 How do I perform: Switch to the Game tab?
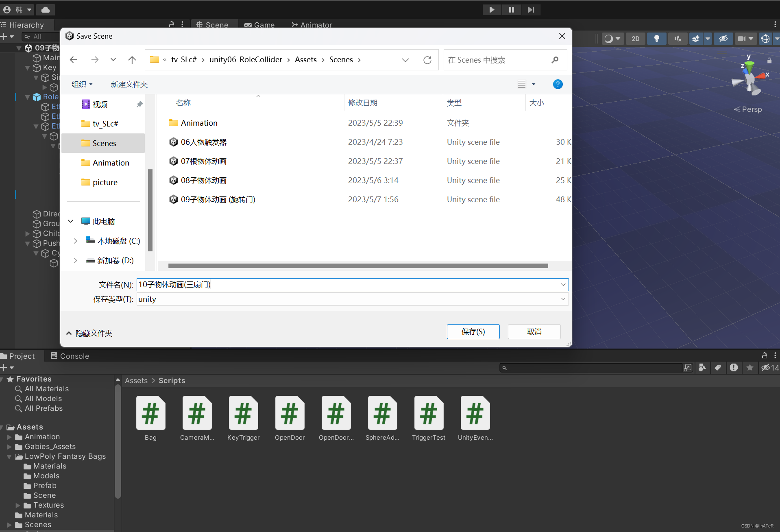coord(259,25)
